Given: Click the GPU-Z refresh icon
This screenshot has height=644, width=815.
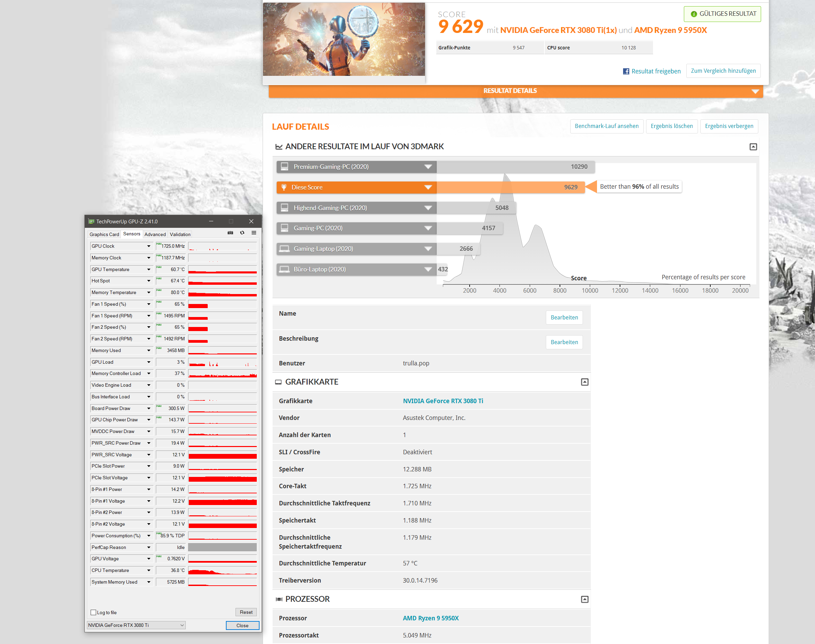Looking at the screenshot, I should 242,233.
